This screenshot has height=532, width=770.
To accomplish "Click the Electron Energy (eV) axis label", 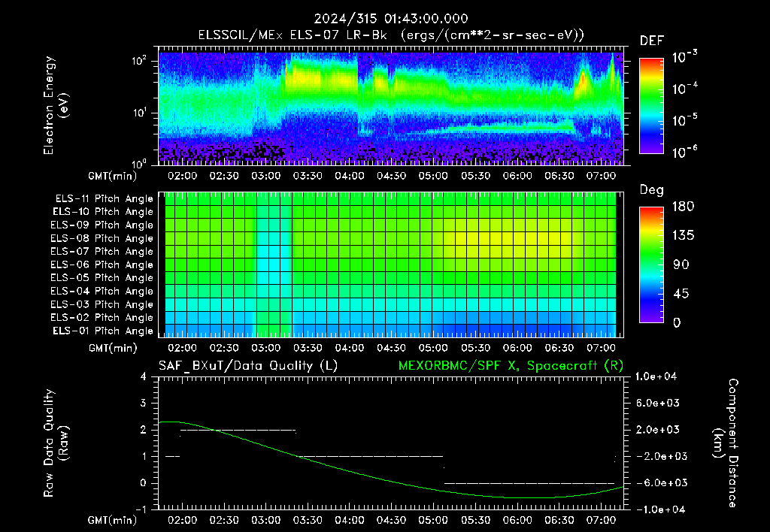I will click(x=56, y=105).
